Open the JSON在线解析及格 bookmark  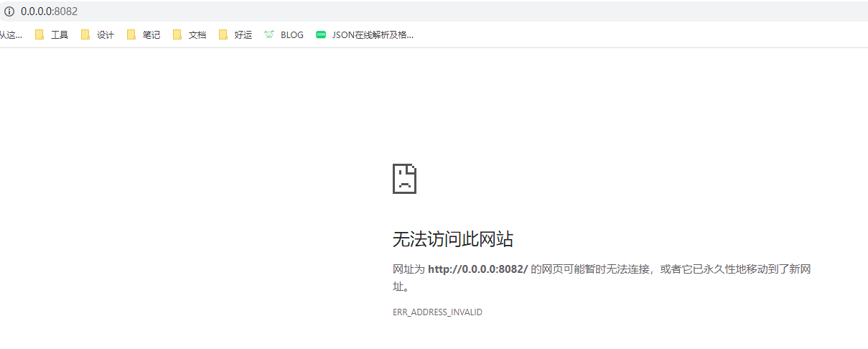365,34
